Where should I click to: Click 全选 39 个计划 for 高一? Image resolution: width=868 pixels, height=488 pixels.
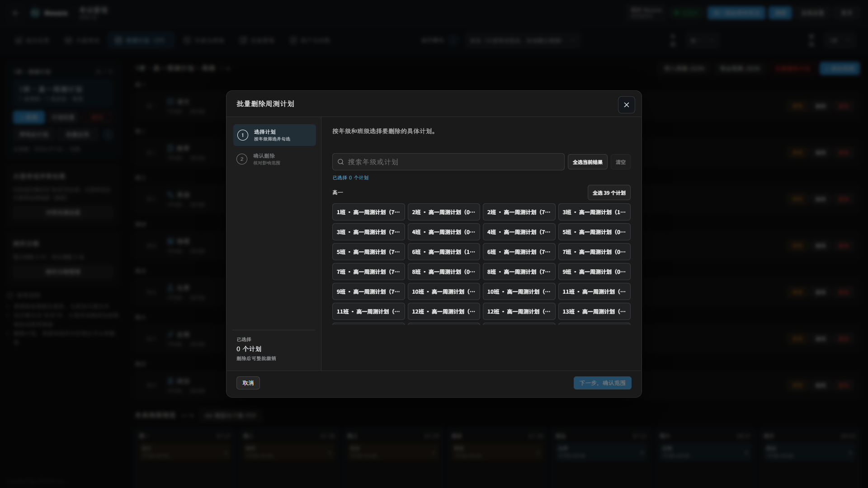point(609,192)
